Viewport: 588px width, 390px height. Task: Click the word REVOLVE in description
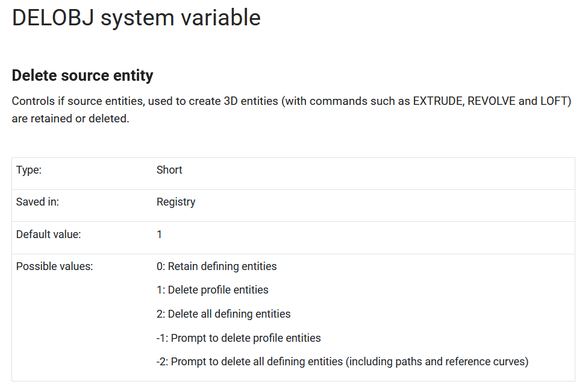point(491,101)
